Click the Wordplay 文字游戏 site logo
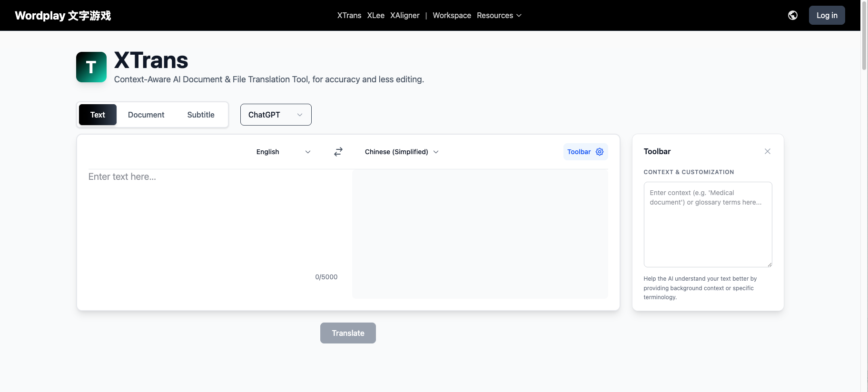This screenshot has width=868, height=392. 63,15
